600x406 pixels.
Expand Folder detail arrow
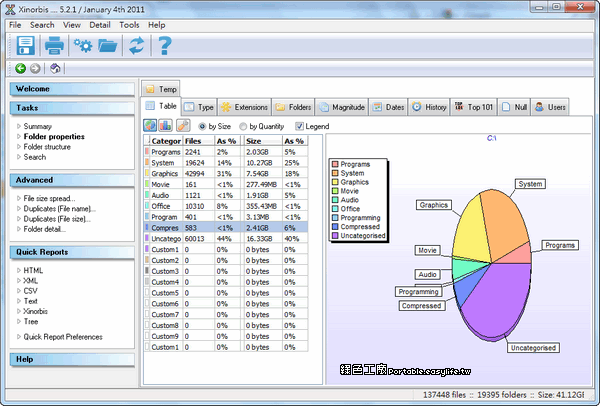[19, 229]
